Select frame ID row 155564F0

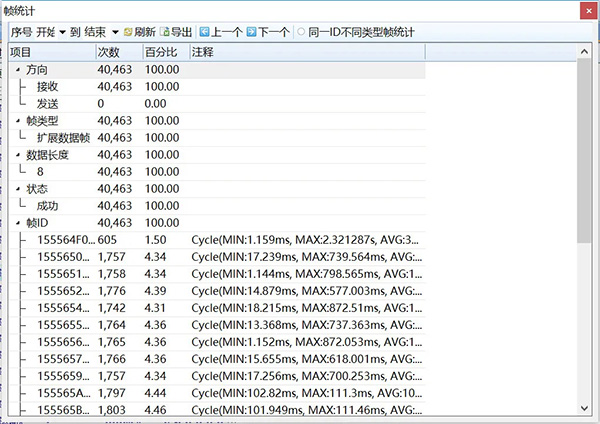pyautogui.click(x=65, y=240)
